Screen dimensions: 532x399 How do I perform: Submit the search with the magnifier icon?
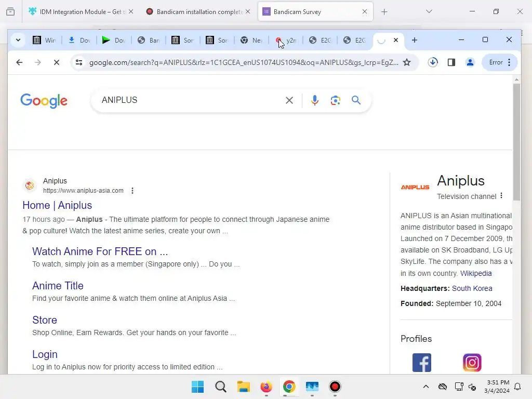(x=356, y=100)
